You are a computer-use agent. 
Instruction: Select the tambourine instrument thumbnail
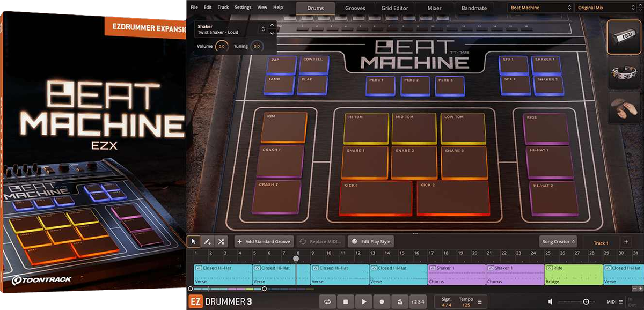[x=624, y=73]
